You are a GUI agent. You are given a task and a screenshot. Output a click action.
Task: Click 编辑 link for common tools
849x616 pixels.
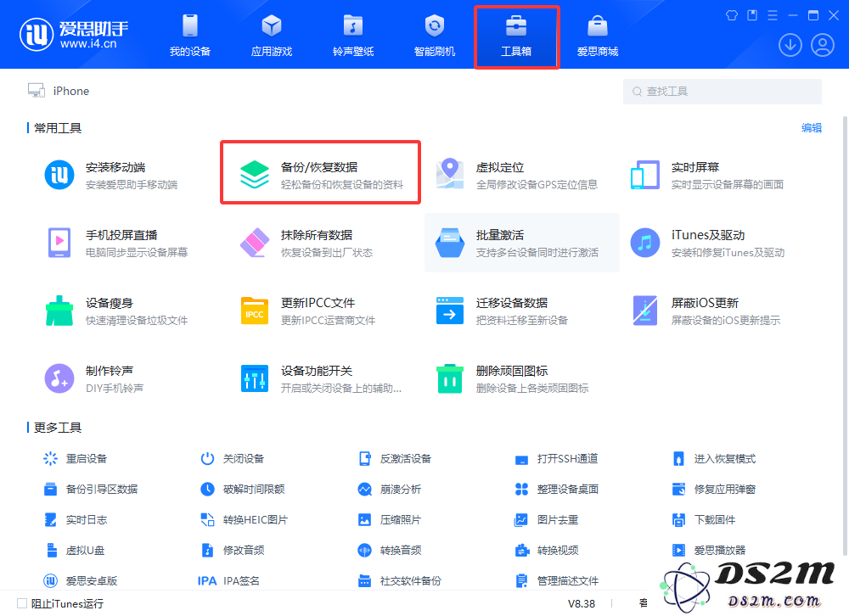[x=812, y=128]
